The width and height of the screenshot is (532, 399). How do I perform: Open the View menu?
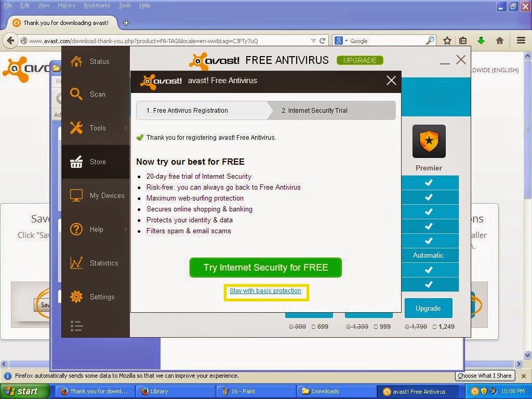click(x=44, y=5)
